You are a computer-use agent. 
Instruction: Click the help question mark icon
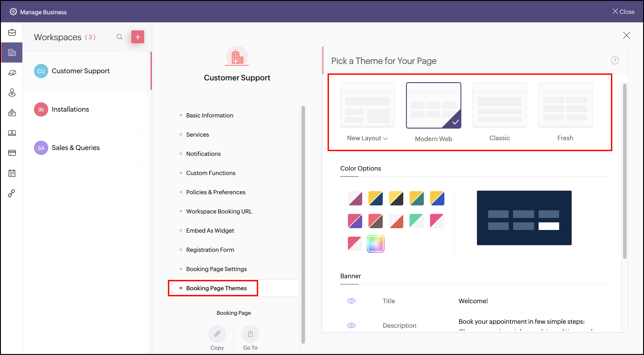(615, 61)
